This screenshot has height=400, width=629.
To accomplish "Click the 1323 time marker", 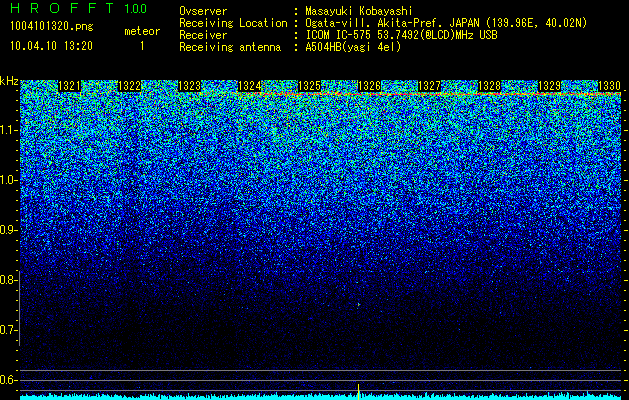I will [189, 86].
